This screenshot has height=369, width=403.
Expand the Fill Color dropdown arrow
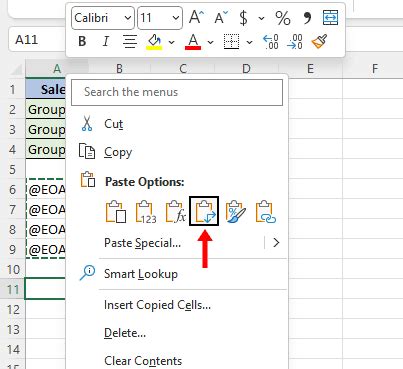coord(172,42)
